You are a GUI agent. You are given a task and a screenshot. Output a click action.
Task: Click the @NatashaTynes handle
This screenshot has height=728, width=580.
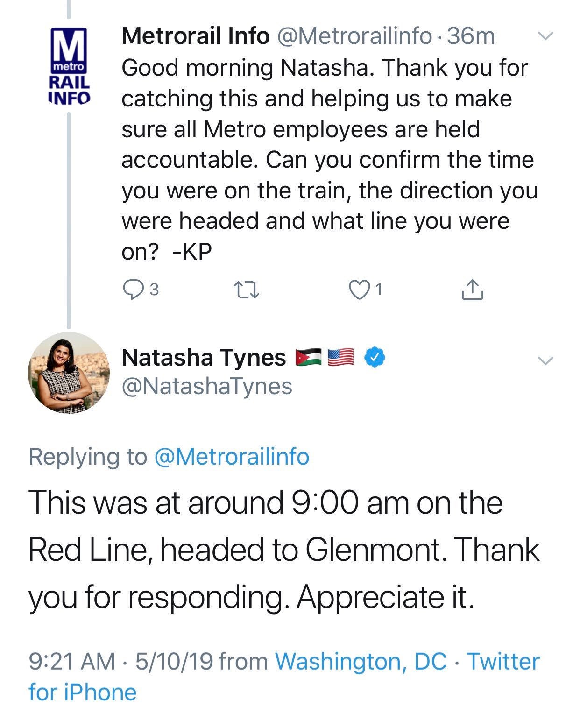(207, 386)
